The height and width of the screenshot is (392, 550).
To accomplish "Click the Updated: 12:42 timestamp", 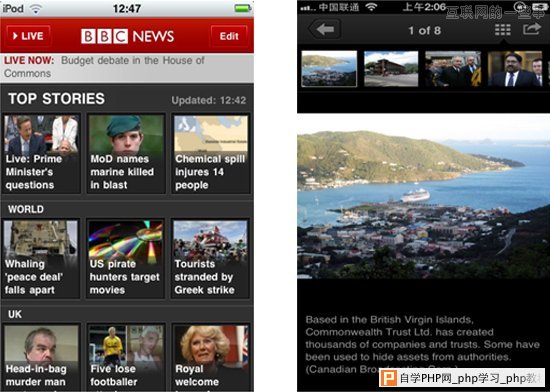I will tap(209, 101).
